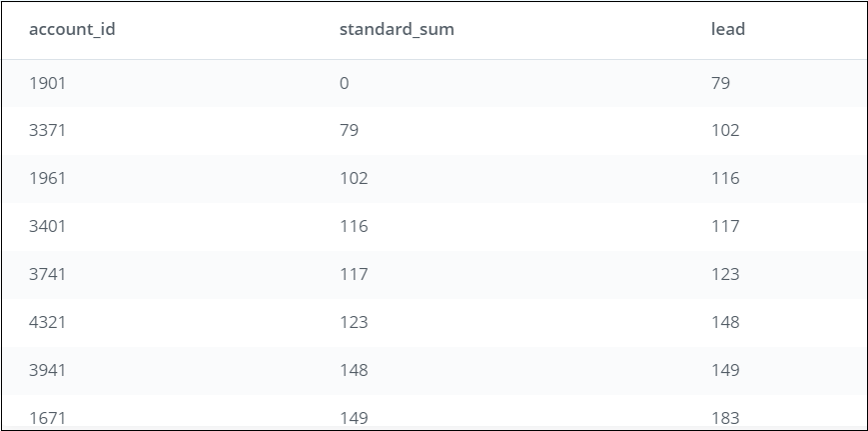Click lead value 102 in row 3371
Screen dimensions: 868x431
[725, 130]
